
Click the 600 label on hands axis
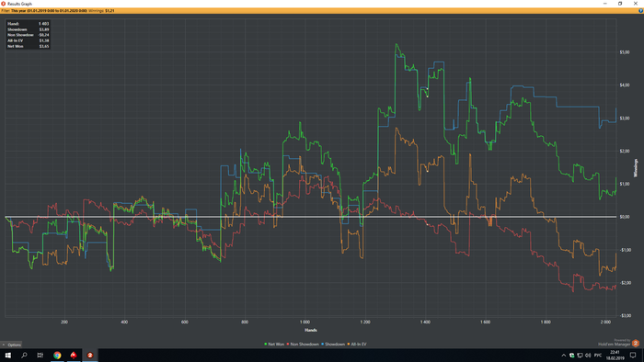click(184, 322)
